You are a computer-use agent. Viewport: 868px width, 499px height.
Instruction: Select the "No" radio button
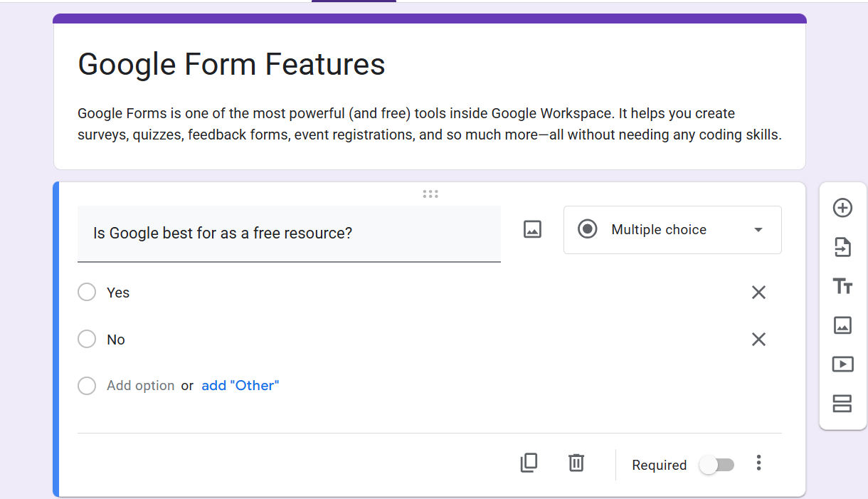86,339
